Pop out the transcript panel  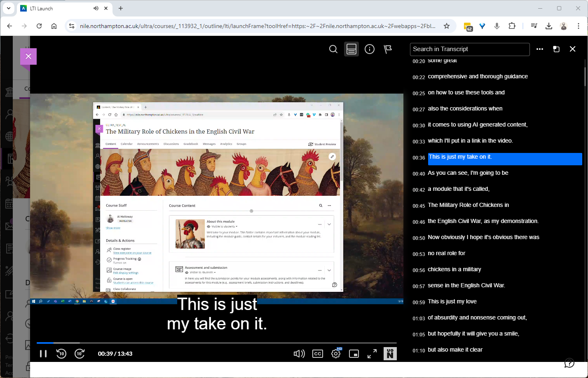point(556,49)
